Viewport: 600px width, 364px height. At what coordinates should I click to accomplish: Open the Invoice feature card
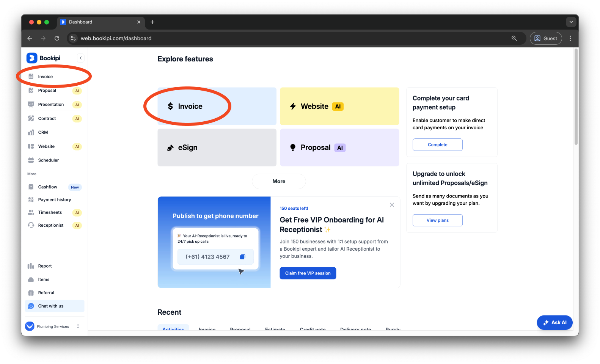(x=217, y=106)
